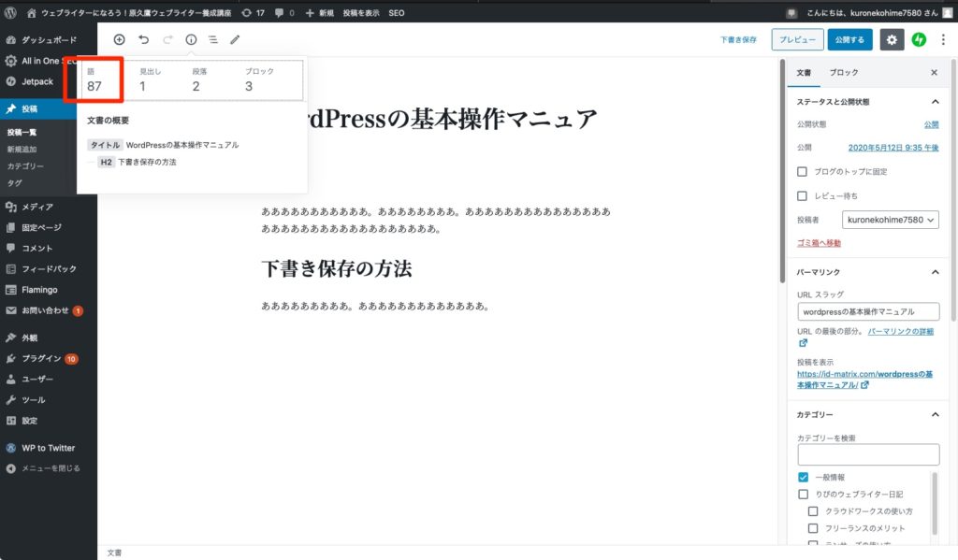Switch to the 文書 tab
Screen dimensions: 958x560
coord(804,72)
